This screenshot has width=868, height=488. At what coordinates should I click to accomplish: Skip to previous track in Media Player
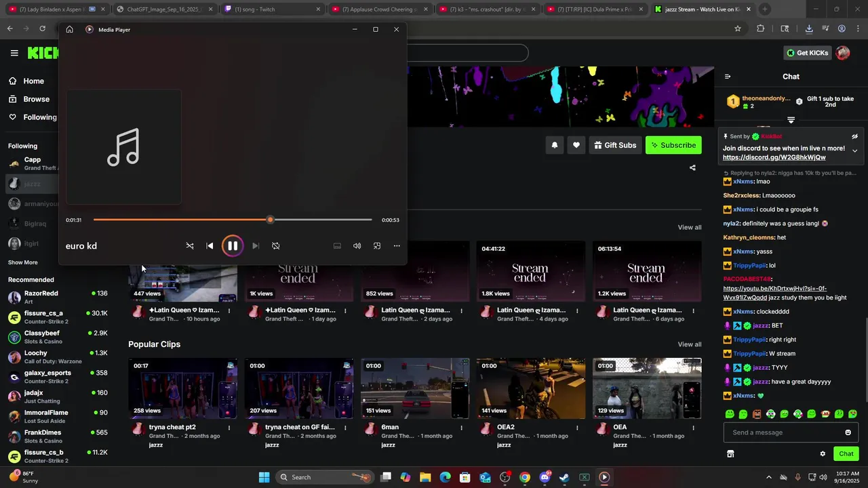point(210,246)
